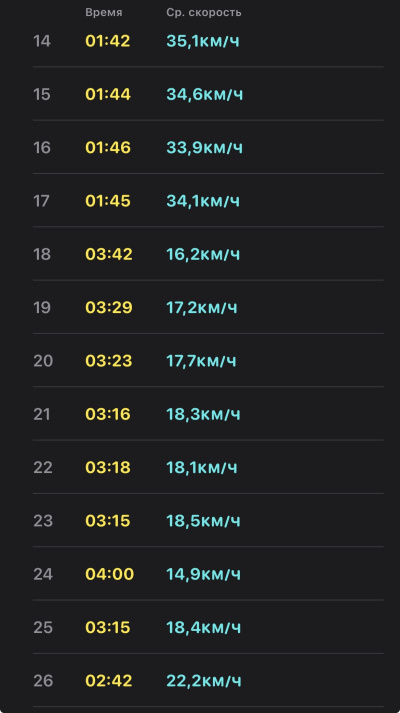Click the Ср. скорость column header
This screenshot has height=713, width=400.
[x=204, y=13]
